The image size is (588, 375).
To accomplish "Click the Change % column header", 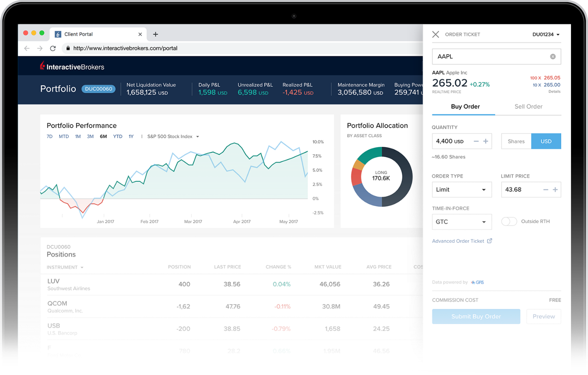I will click(278, 267).
